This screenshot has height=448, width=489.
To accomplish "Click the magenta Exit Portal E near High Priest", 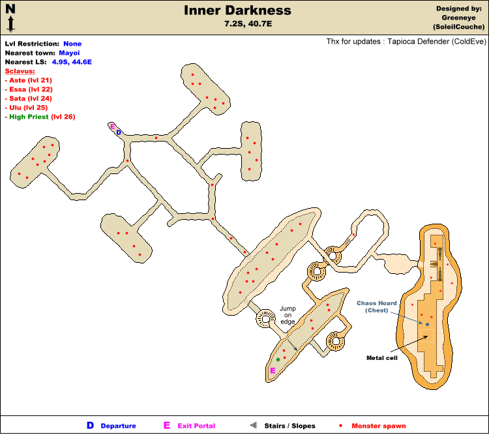I will coord(273,370).
